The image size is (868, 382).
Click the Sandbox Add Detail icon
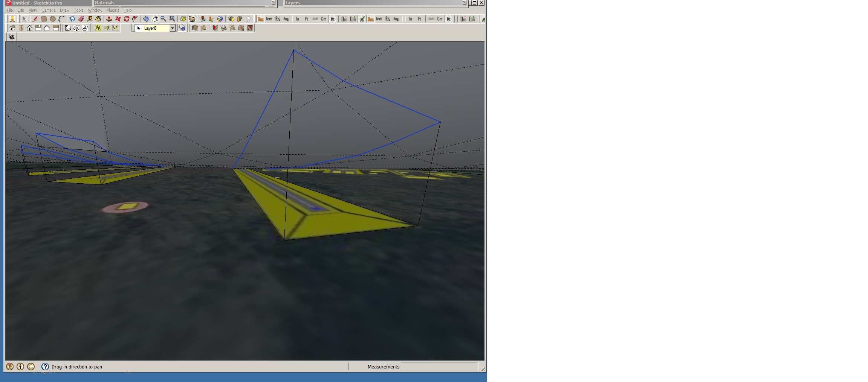pos(241,28)
